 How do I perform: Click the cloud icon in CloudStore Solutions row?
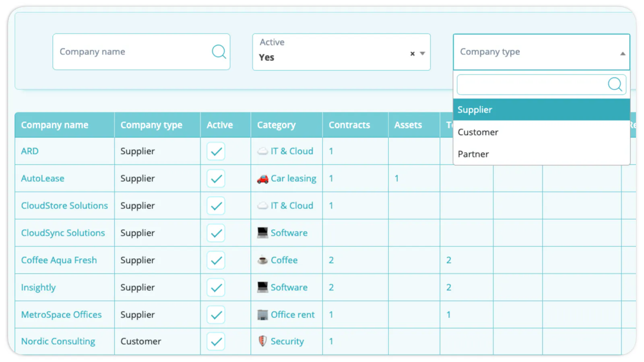click(x=262, y=206)
